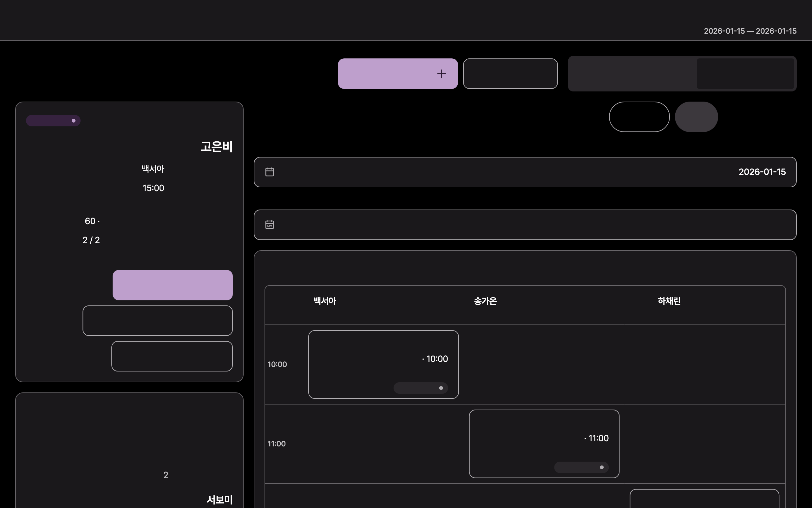Select the 하채린 column header
The width and height of the screenshot is (812, 508).
click(x=669, y=301)
